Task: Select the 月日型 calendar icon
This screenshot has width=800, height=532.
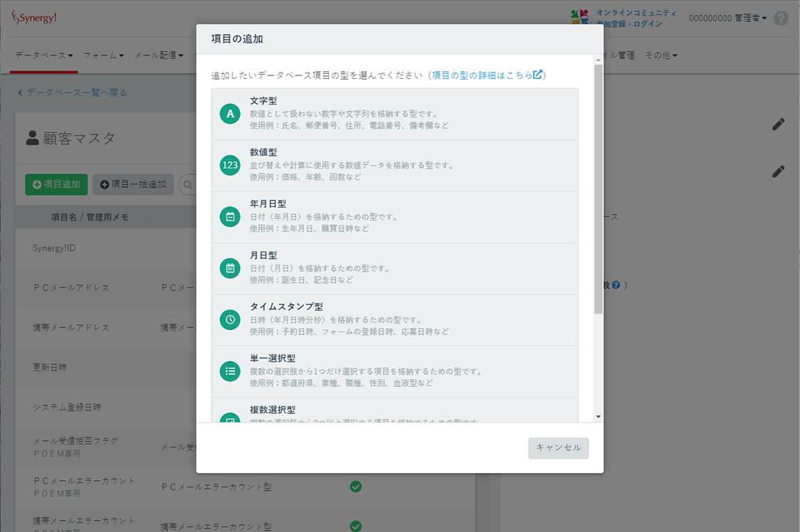Action: point(230,268)
